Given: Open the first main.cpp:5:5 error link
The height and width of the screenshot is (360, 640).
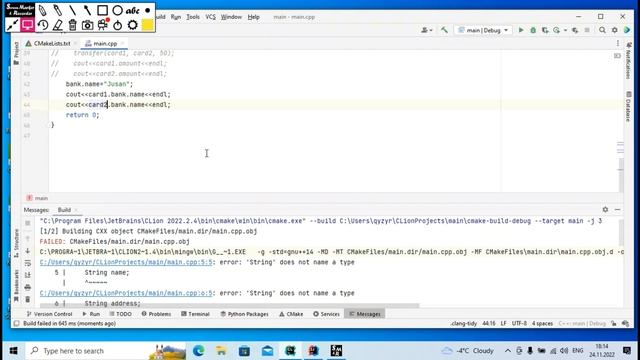Looking at the screenshot, I should tap(126, 262).
